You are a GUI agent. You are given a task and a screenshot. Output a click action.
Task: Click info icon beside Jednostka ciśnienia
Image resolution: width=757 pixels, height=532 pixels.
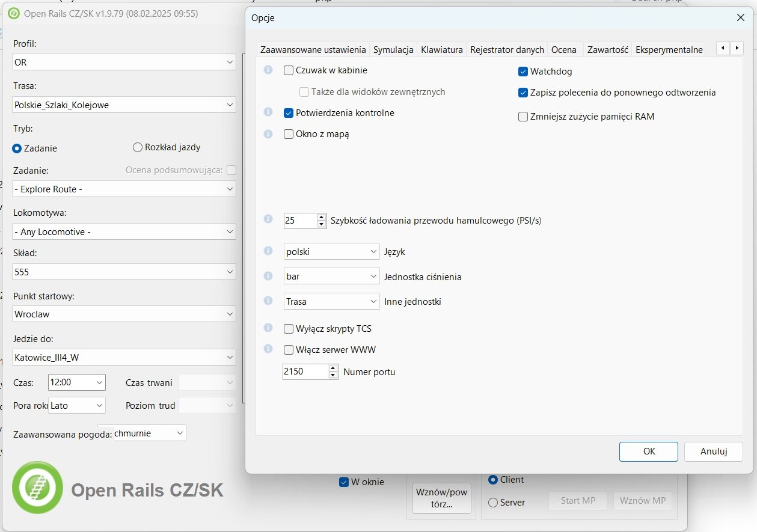[x=268, y=276]
